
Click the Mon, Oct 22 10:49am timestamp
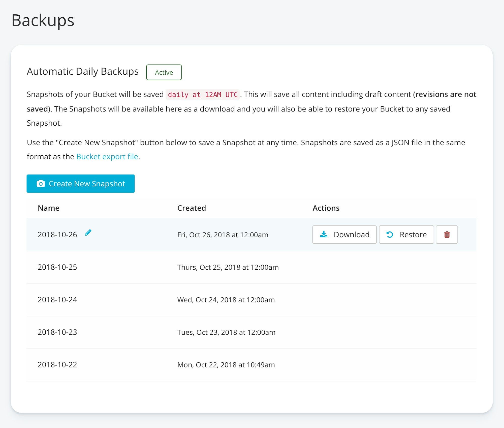[x=226, y=365]
